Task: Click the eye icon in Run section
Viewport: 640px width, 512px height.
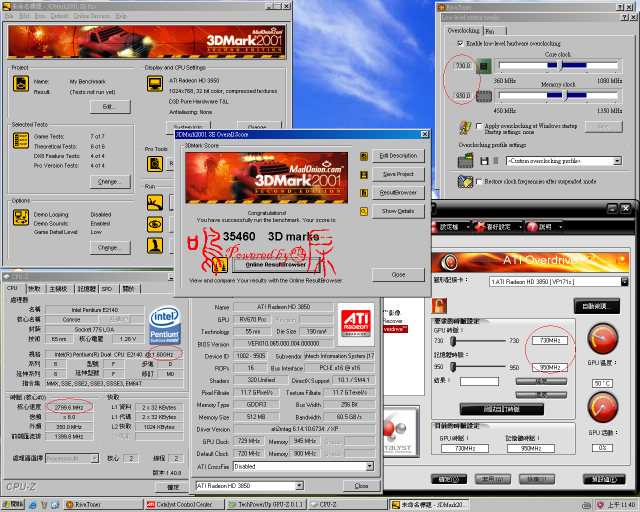Action: tap(155, 224)
